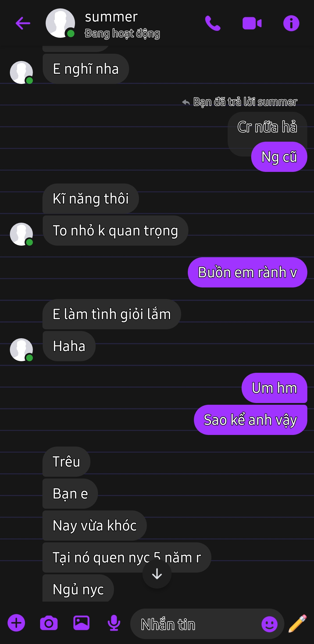Tap the contact name summer in header

click(111, 17)
